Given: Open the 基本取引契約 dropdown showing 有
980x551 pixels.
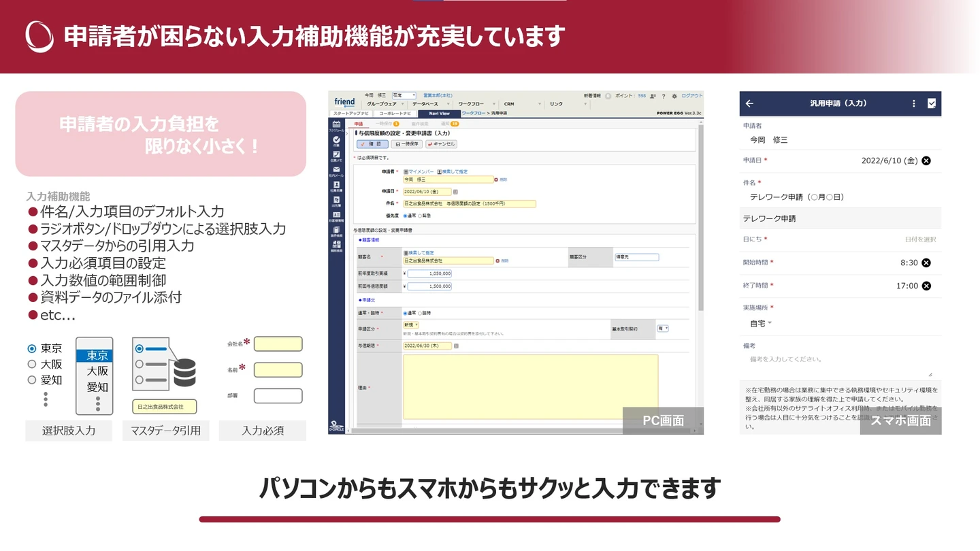Looking at the screenshot, I should point(662,328).
